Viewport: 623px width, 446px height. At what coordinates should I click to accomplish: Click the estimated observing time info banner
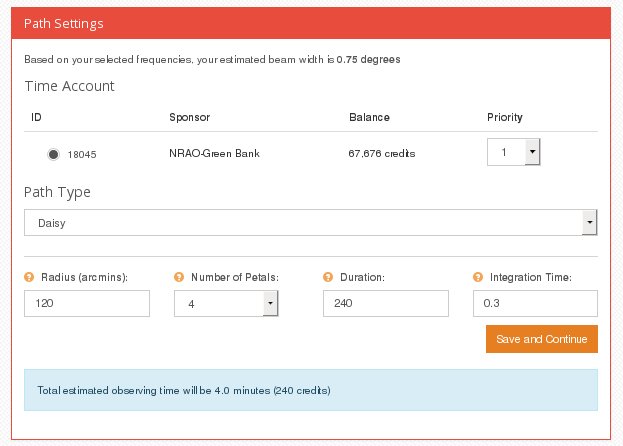tap(311, 390)
